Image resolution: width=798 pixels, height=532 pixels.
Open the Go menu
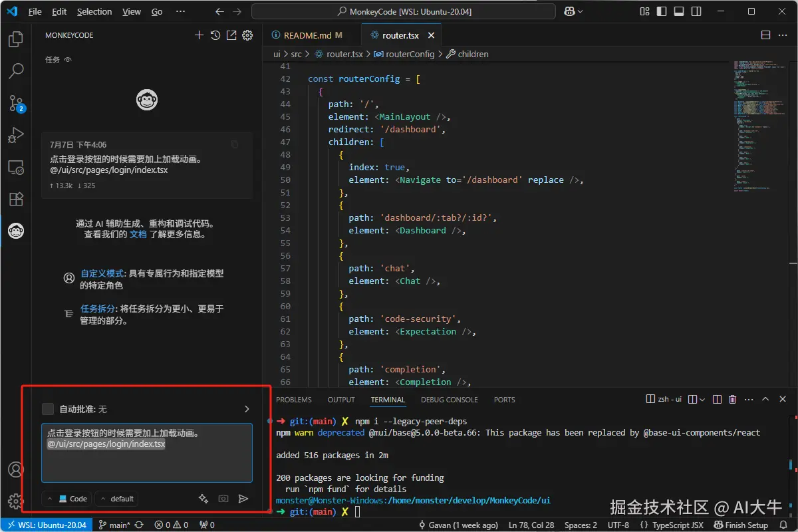(157, 11)
